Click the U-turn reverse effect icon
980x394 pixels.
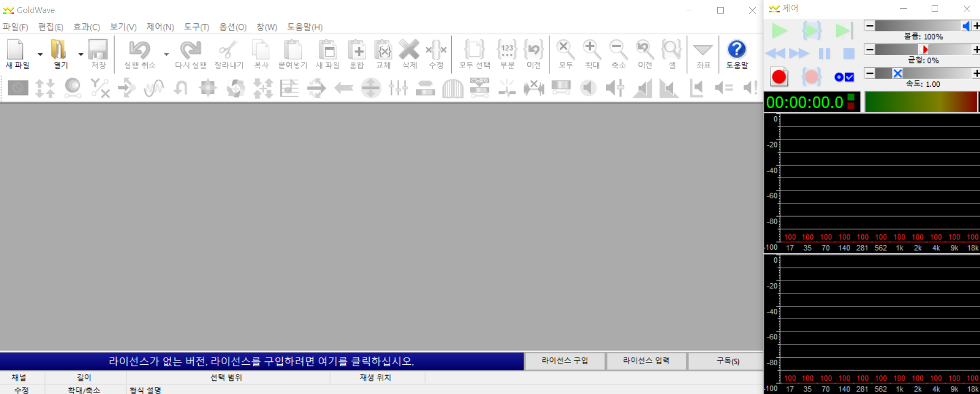click(x=181, y=87)
